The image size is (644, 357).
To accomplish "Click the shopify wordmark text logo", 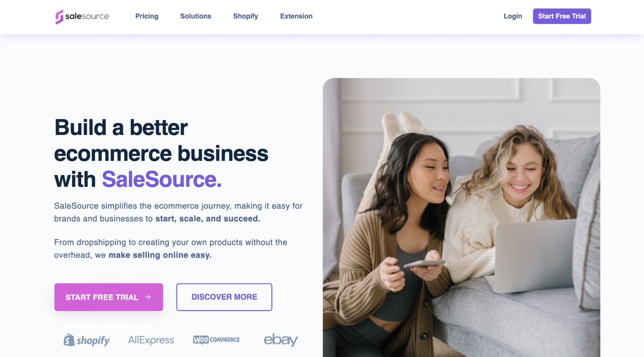I will 93,340.
